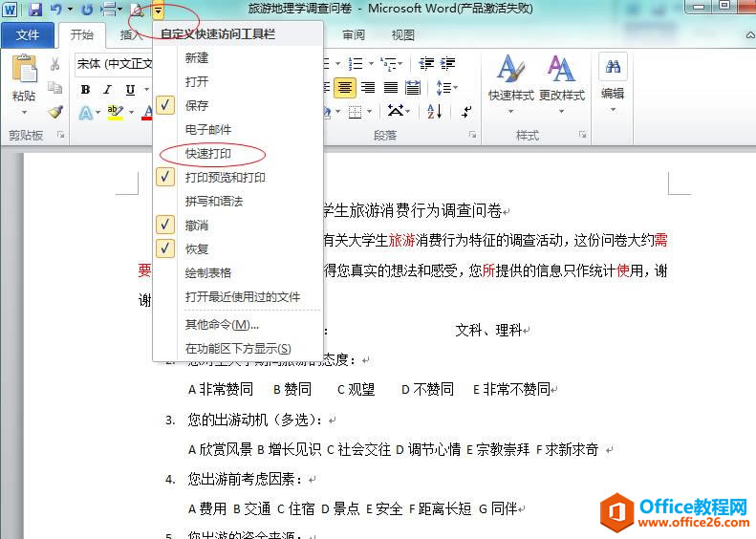The width and height of the screenshot is (756, 539).
Task: Toggle Underline formatting
Action: point(130,89)
